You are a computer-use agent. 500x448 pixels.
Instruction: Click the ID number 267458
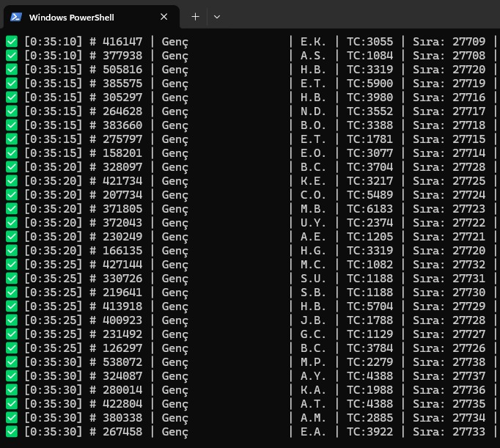[122, 432]
